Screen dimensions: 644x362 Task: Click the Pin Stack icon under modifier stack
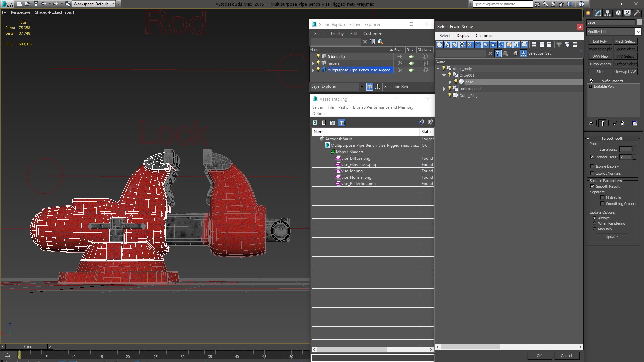point(591,123)
